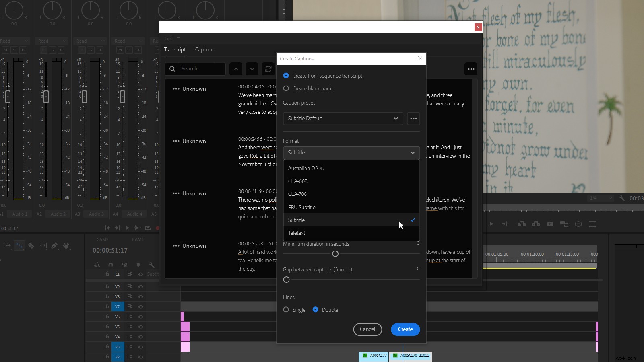Choose Single under Lines options
Screen dimensions: 644x362
[x=286, y=310]
